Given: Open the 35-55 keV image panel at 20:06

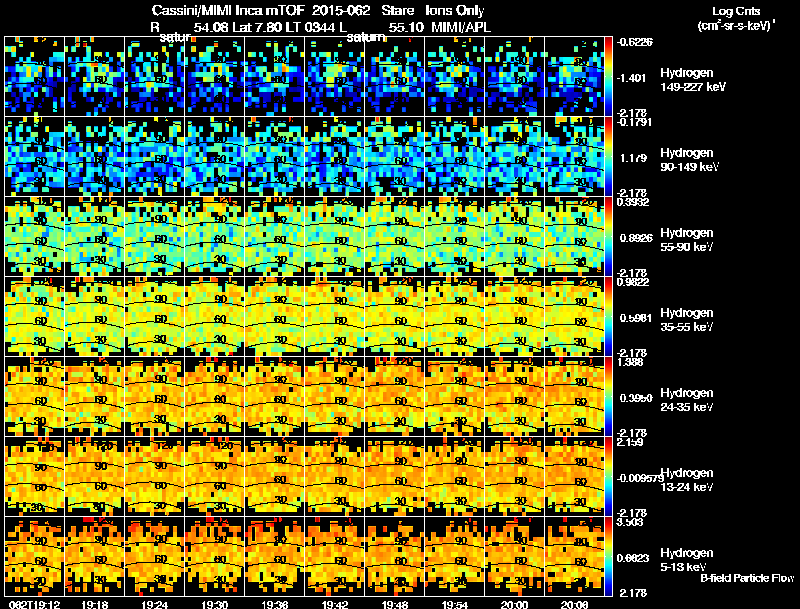Looking at the screenshot, I should tap(574, 317).
